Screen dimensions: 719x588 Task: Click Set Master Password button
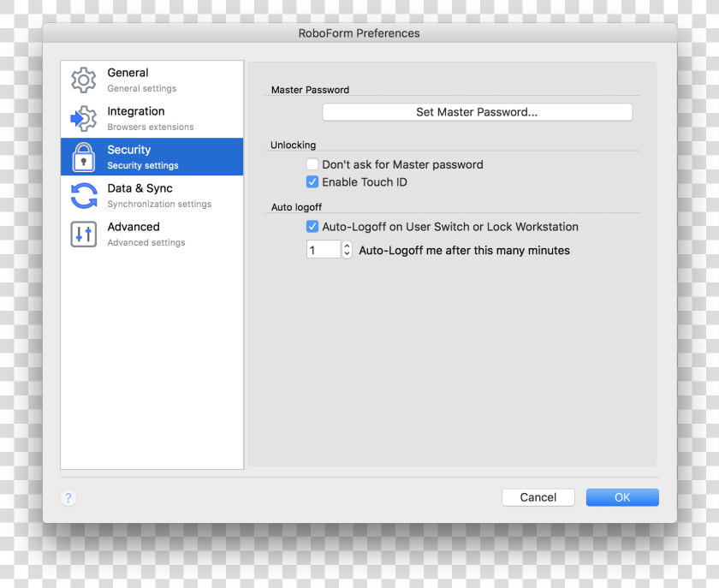click(x=477, y=112)
